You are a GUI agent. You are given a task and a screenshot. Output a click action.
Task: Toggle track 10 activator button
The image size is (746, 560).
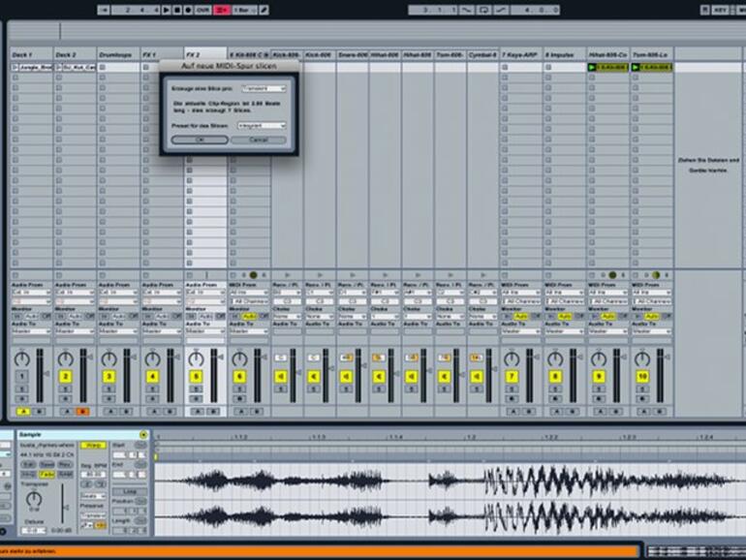pos(642,376)
